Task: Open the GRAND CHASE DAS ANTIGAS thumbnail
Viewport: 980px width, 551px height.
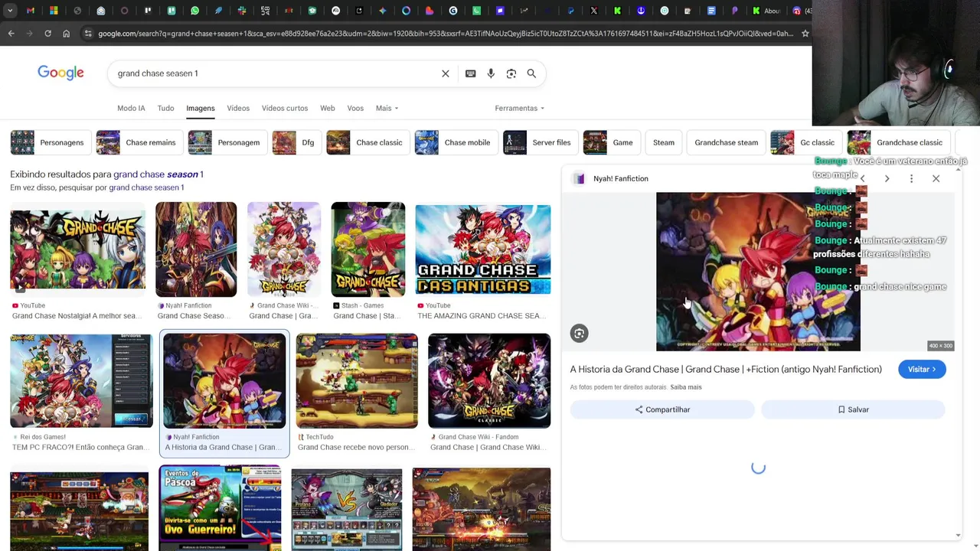Action: pos(482,249)
